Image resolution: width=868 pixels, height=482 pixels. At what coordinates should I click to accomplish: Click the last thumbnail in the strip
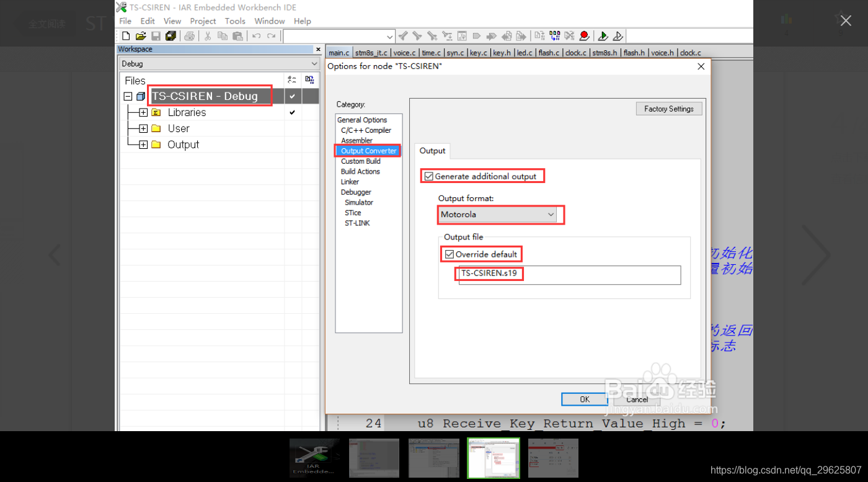553,458
